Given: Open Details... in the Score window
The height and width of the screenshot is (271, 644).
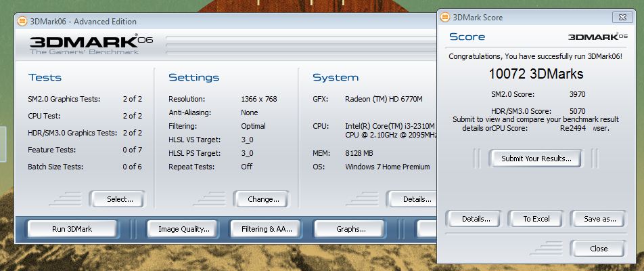Looking at the screenshot, I should click(x=474, y=219).
